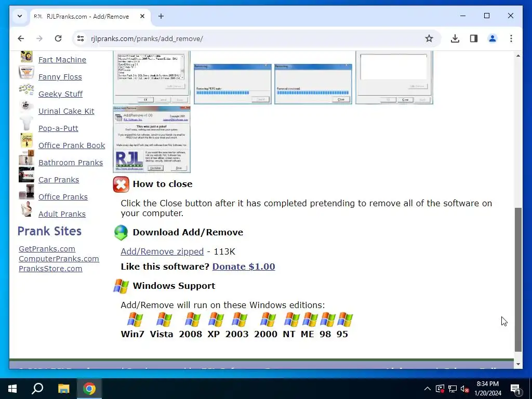
Task: Click the Win7 Windows logo icon
Action: [x=135, y=320]
